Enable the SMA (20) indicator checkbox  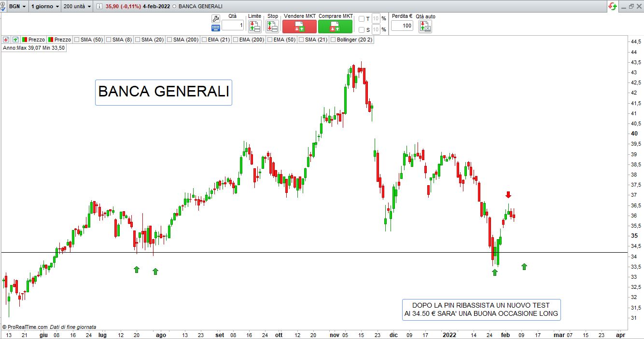tap(138, 40)
